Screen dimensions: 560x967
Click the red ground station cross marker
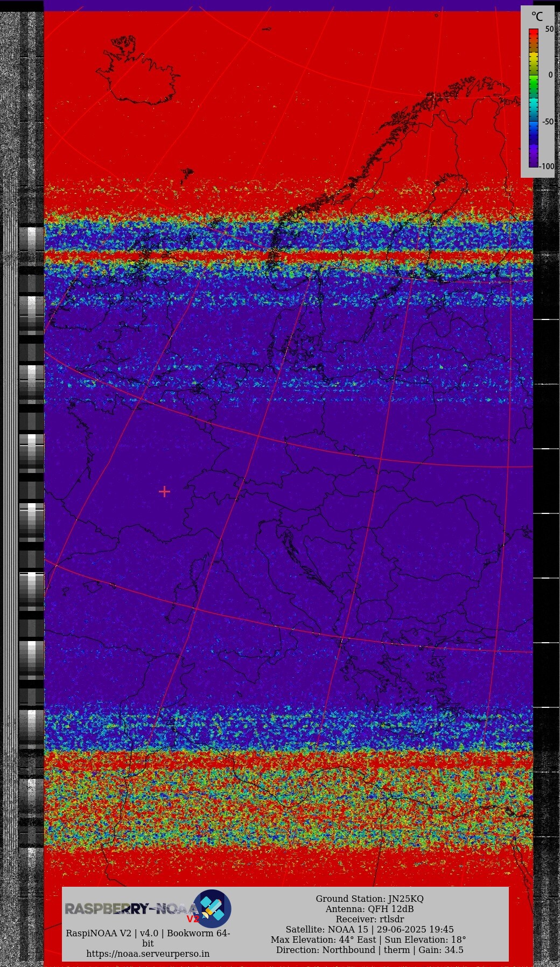pyautogui.click(x=164, y=491)
